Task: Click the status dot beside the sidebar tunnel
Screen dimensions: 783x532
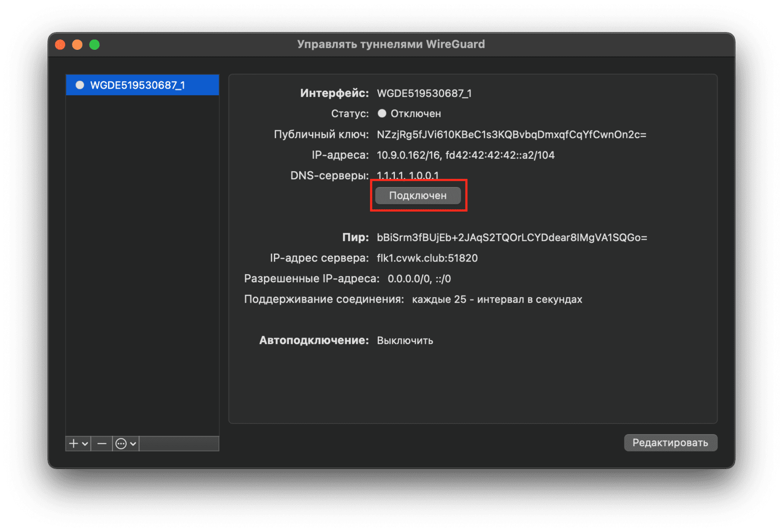Action: tap(80, 86)
